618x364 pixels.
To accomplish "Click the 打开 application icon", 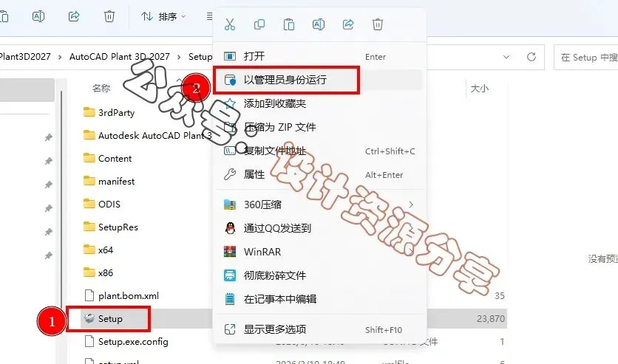I will coord(230,56).
